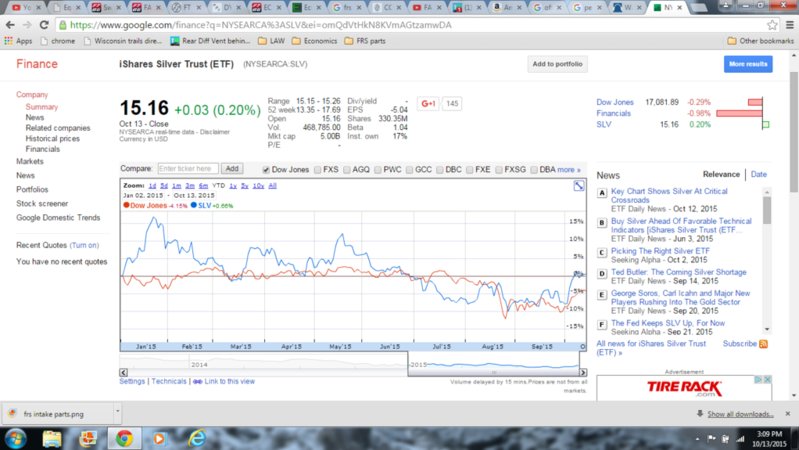Close the Tire Rack advertisement
This screenshot has height=450, width=799.
pyautogui.click(x=767, y=380)
